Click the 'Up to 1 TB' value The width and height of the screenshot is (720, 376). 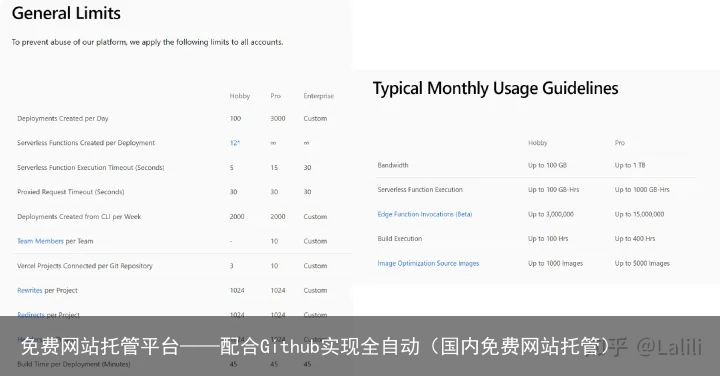coord(630,165)
